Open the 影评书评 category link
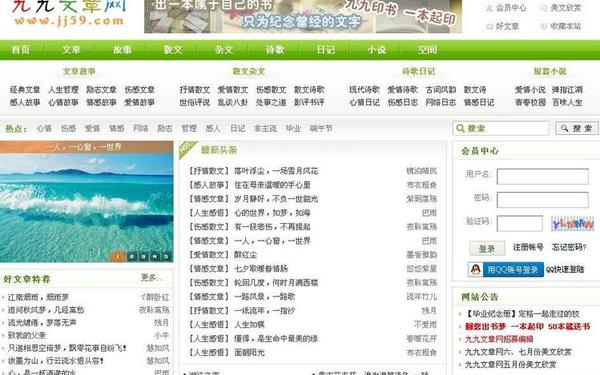Viewport: 600px width, 375px height. [309, 102]
